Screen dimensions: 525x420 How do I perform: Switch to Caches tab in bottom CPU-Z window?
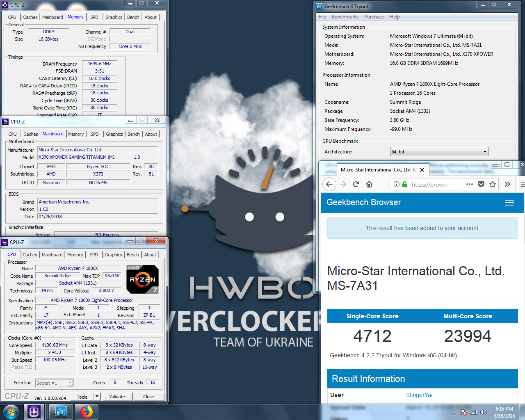tap(30, 255)
